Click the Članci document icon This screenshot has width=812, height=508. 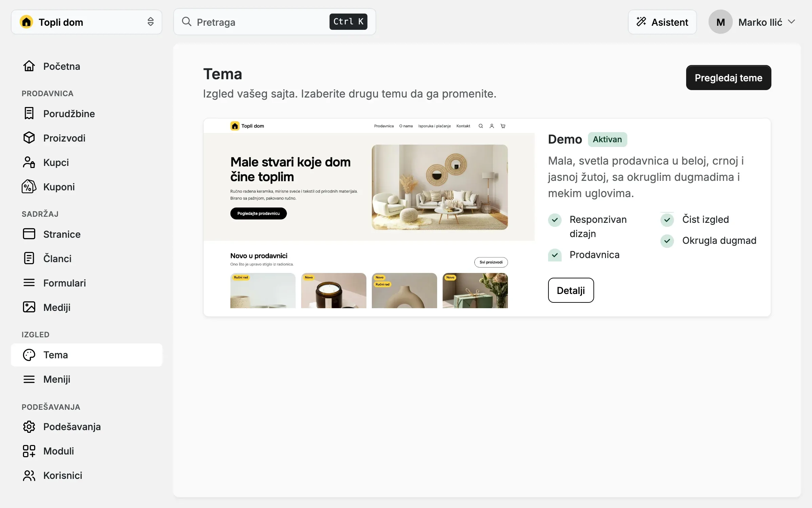[29, 258]
